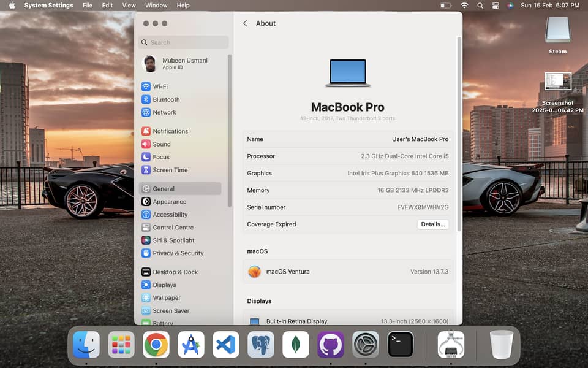This screenshot has width=588, height=368.
Task: Click the Details... coverage button
Action: pos(433,224)
